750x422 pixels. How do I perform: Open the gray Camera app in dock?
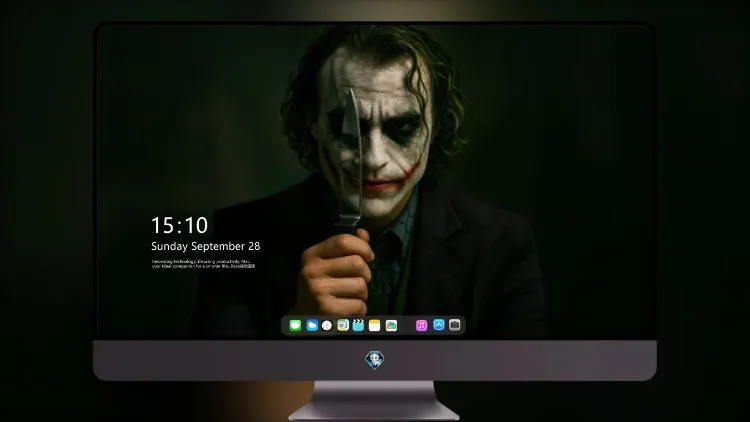point(455,325)
